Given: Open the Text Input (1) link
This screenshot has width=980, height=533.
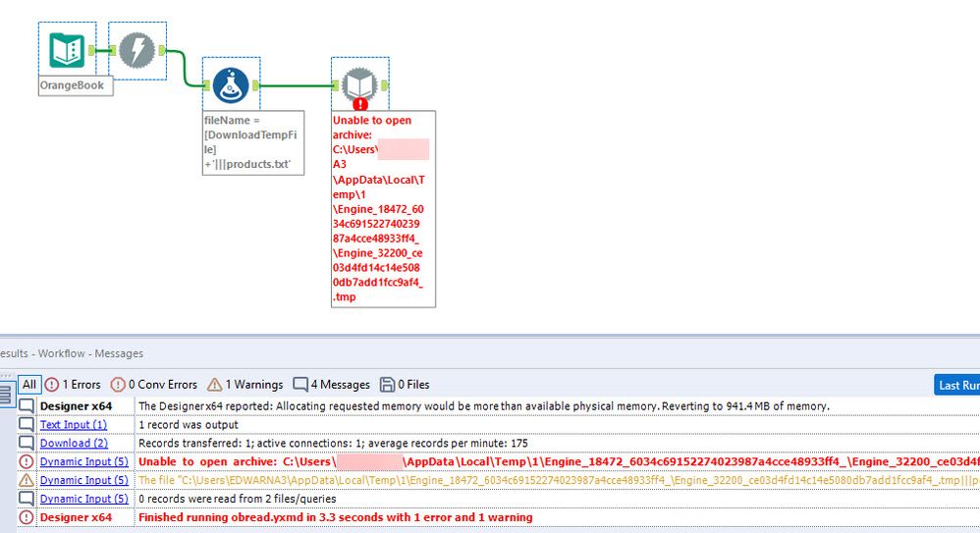Looking at the screenshot, I should [73, 424].
